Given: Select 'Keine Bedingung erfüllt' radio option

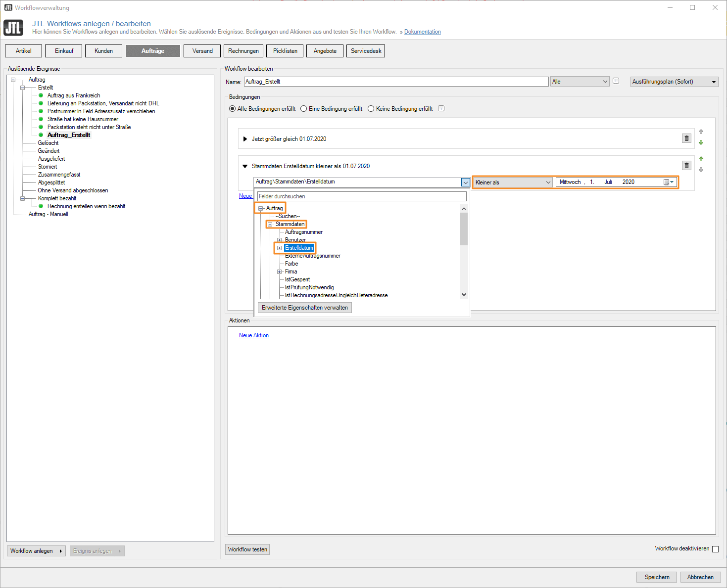Looking at the screenshot, I should click(x=371, y=109).
